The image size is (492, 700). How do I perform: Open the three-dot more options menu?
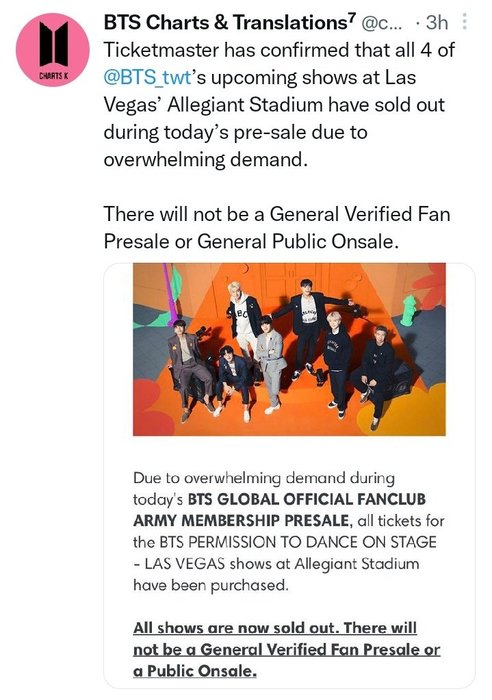(464, 21)
